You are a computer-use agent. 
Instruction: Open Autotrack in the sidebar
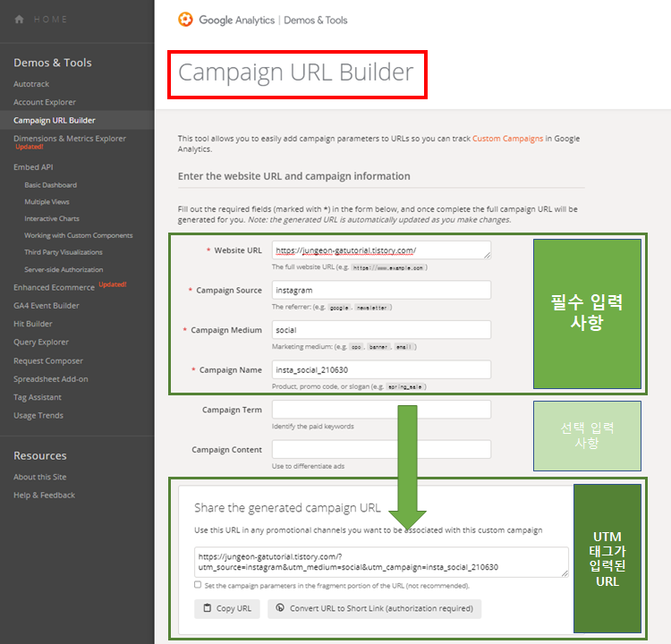31,84
